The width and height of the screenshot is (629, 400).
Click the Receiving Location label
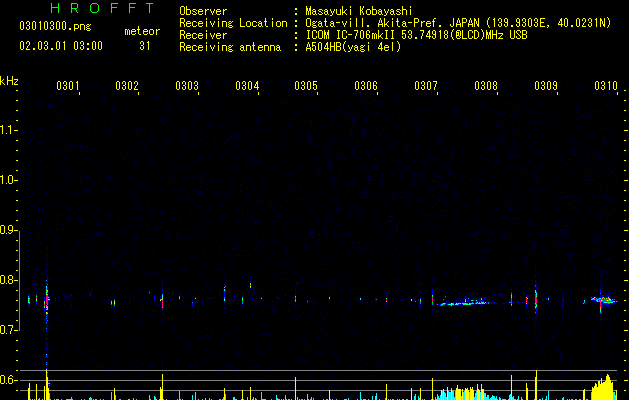click(233, 23)
